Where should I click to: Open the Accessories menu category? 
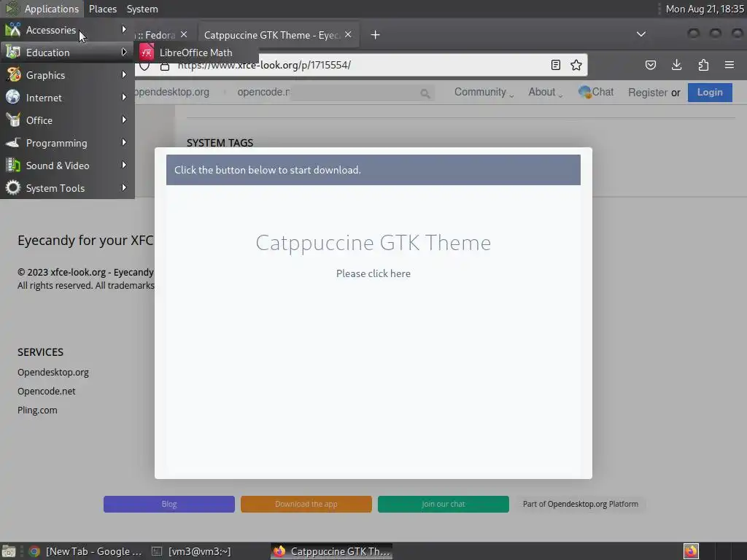(x=67, y=30)
